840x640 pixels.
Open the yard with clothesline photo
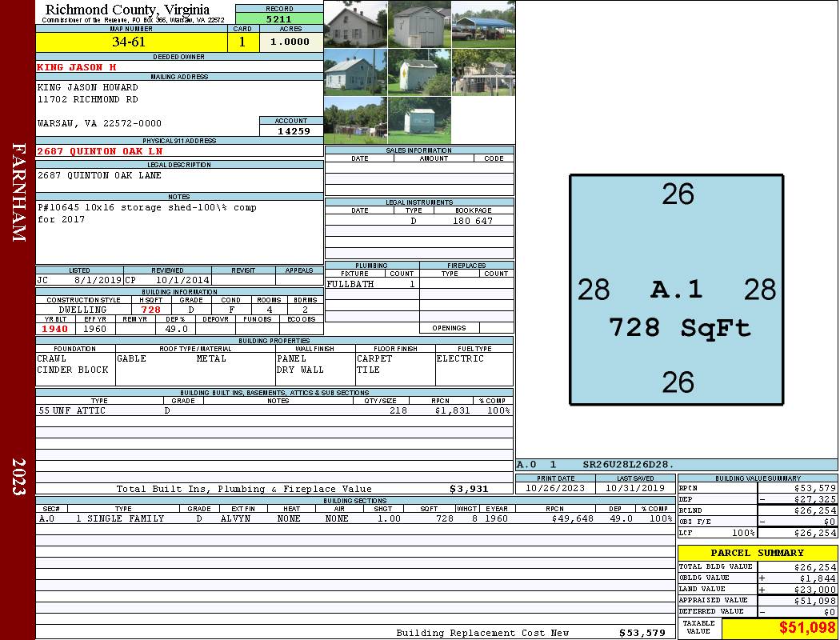(355, 121)
